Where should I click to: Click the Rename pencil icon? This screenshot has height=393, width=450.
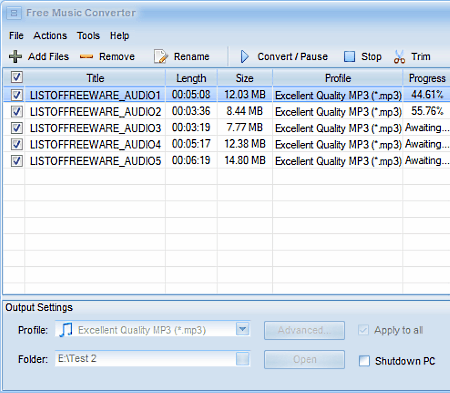tap(161, 57)
